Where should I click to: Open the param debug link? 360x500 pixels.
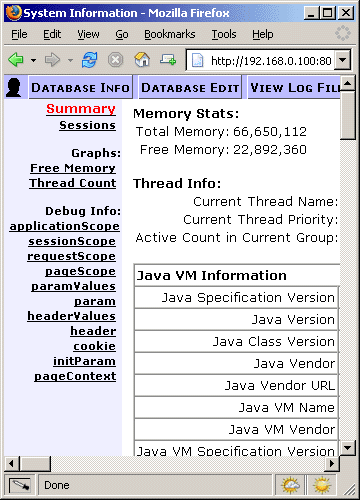coord(95,301)
